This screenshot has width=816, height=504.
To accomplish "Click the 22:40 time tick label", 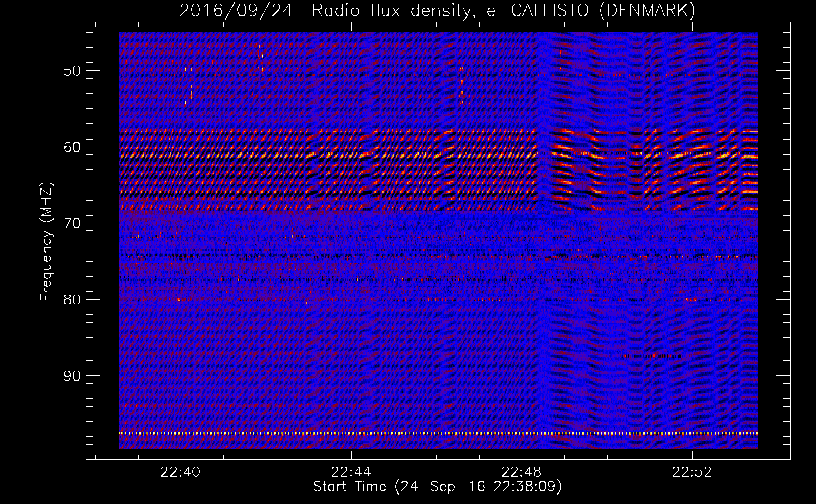I will point(181,472).
